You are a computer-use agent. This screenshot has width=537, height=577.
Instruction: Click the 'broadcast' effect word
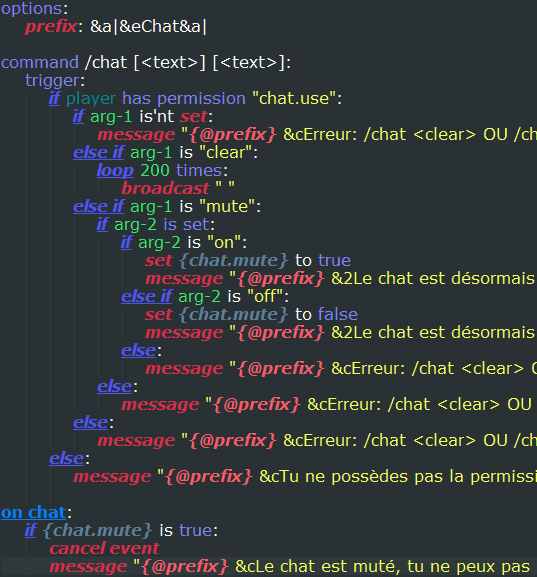click(165, 189)
